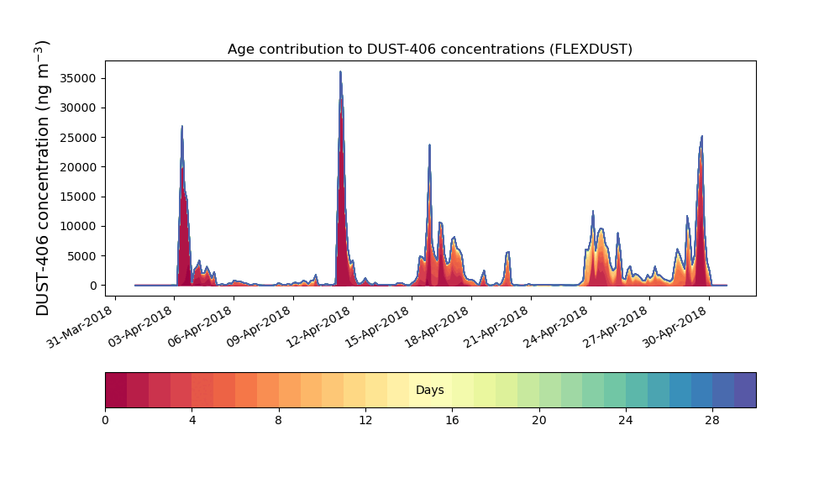840x504 pixels.
Task: Pick the teal colorbar segment for 24–25 days
Action: tap(637, 390)
